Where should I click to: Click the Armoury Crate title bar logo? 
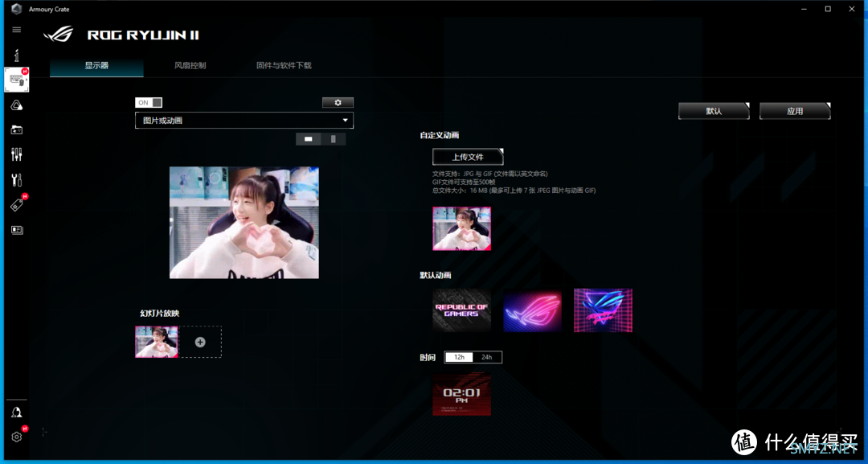[x=17, y=9]
